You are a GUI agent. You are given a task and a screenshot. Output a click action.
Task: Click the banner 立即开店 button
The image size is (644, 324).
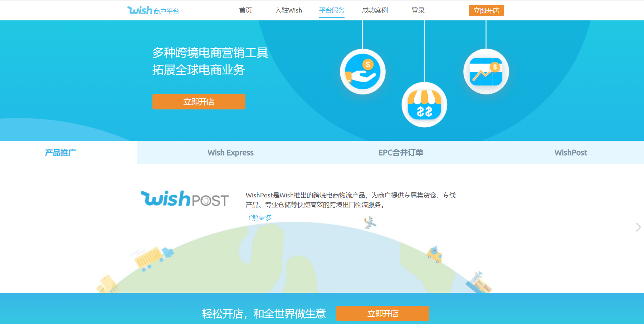199,102
